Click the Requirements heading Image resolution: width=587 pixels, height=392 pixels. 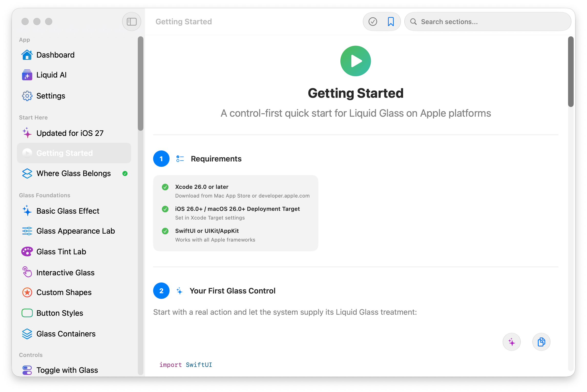coord(216,159)
